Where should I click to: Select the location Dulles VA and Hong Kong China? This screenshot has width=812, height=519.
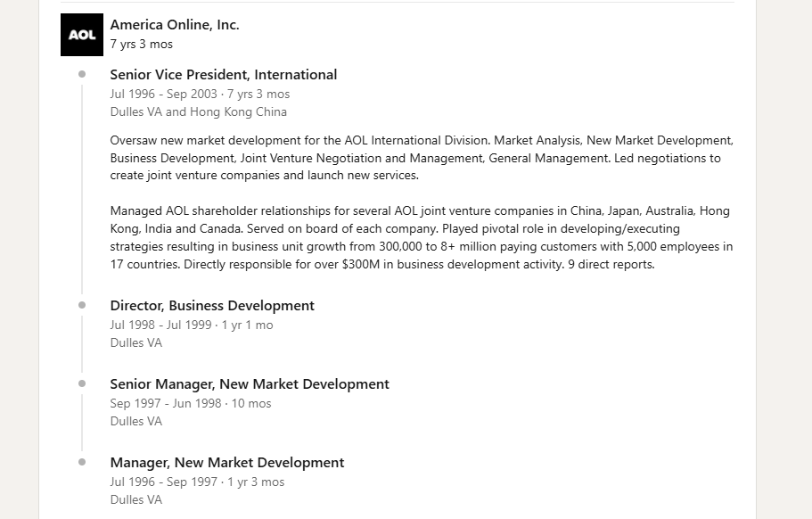[199, 111]
